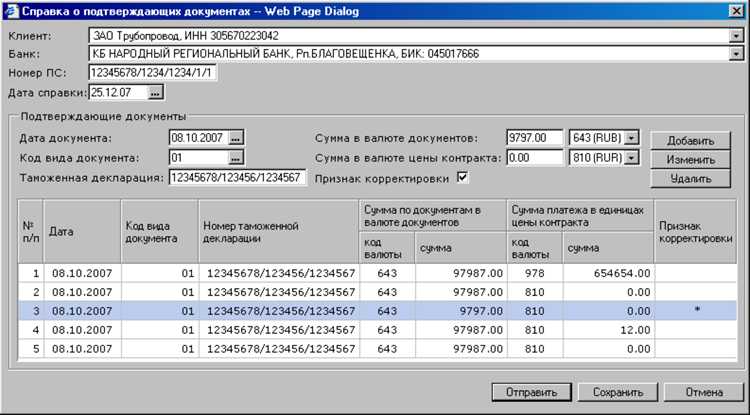Click the 9797.00 sum cell in row 3

(x=461, y=311)
